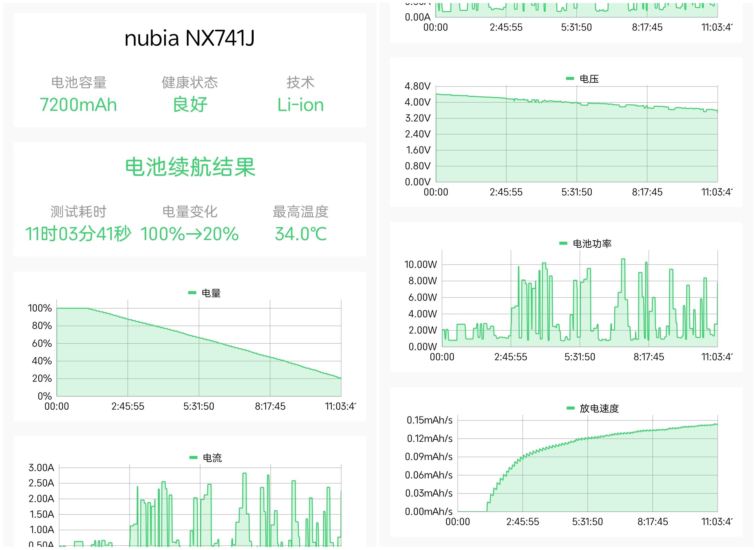The height and width of the screenshot is (550, 756).
Task: Click 2:45:55 tick on 电池功率 chart
Action: pyautogui.click(x=510, y=357)
